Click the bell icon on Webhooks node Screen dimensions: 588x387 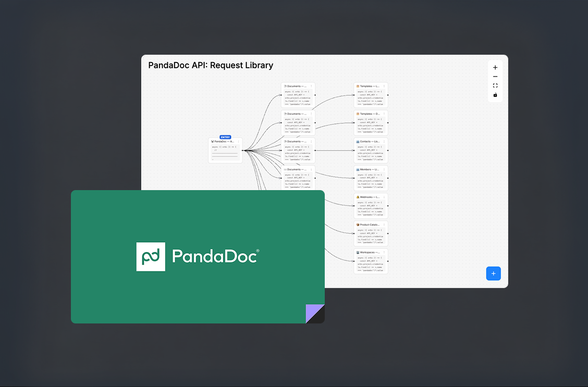358,197
